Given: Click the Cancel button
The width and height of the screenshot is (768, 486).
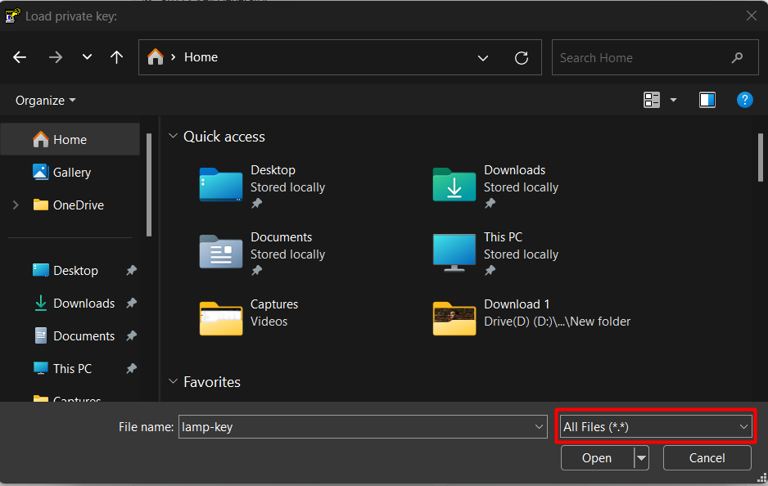Looking at the screenshot, I should click(x=707, y=458).
